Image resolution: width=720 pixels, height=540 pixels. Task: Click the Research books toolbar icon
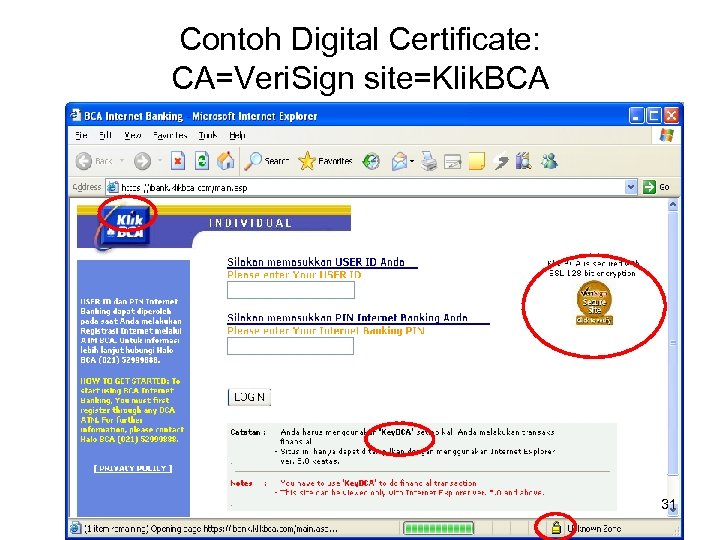[x=523, y=161]
